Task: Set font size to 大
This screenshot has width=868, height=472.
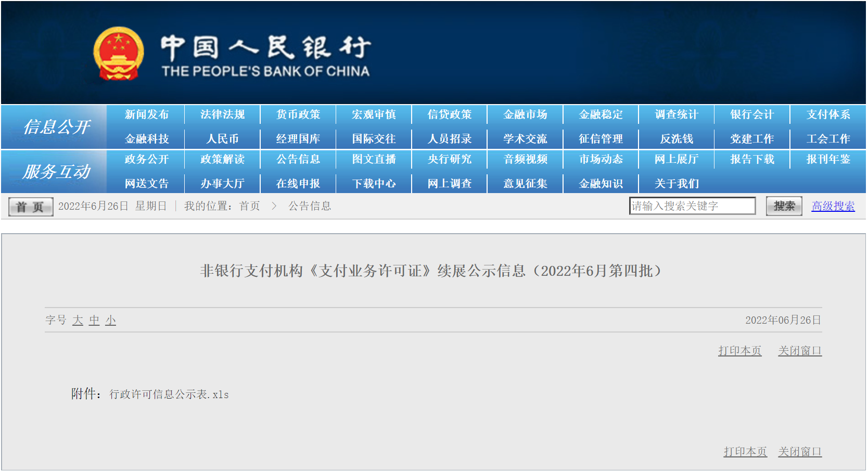Action: 78,320
